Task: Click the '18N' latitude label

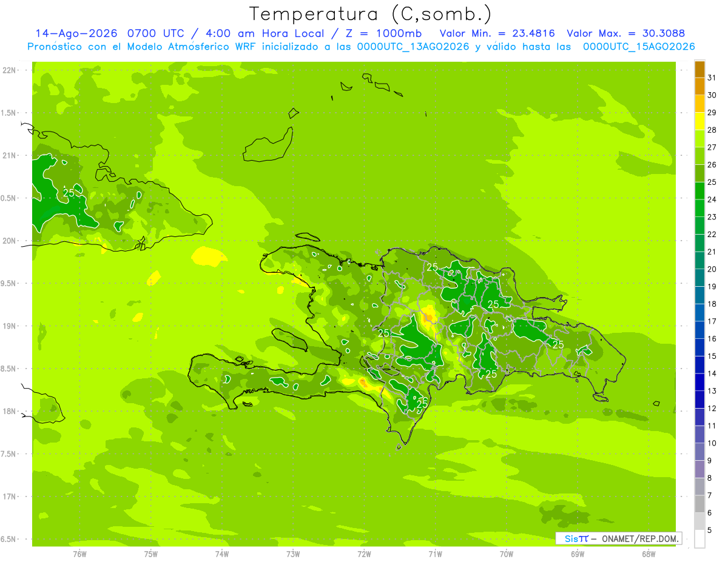Action: 9,411
